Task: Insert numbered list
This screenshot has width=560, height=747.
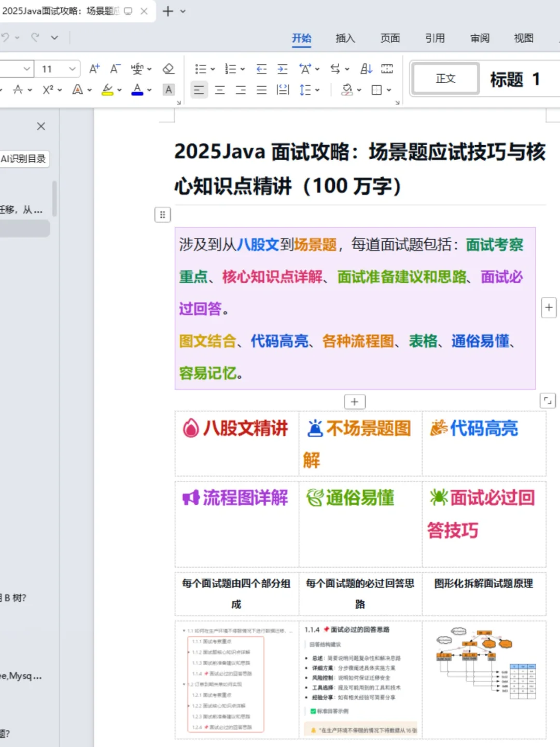Action: (230, 68)
